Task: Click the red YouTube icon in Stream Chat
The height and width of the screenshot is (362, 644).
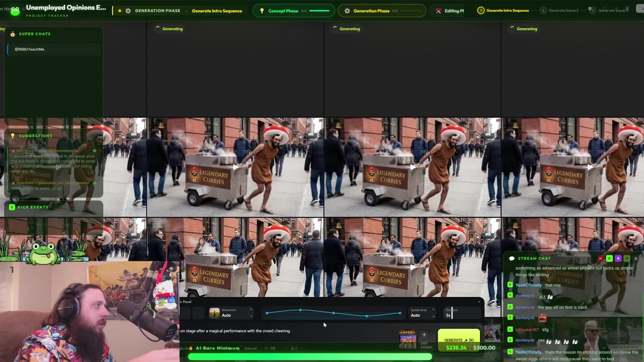Action: click(x=601, y=258)
